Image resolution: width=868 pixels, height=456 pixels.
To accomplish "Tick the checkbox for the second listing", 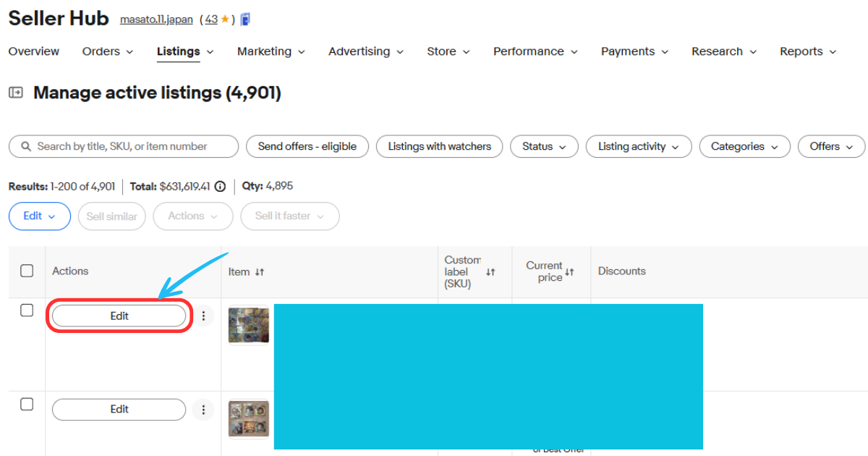I will click(27, 404).
